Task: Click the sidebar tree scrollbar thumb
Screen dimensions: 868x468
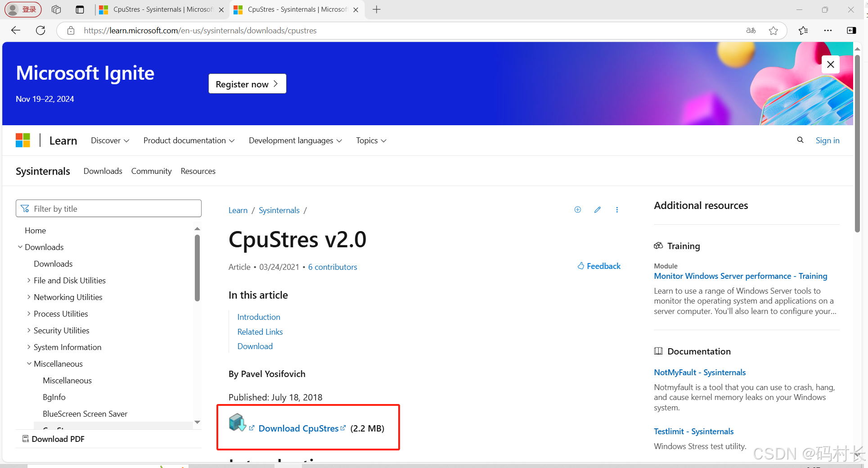Action: click(x=197, y=268)
